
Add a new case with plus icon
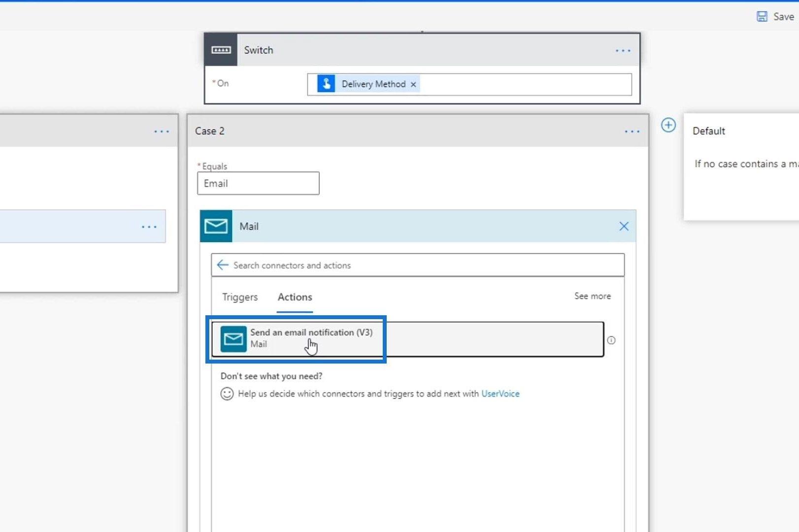pyautogui.click(x=668, y=125)
